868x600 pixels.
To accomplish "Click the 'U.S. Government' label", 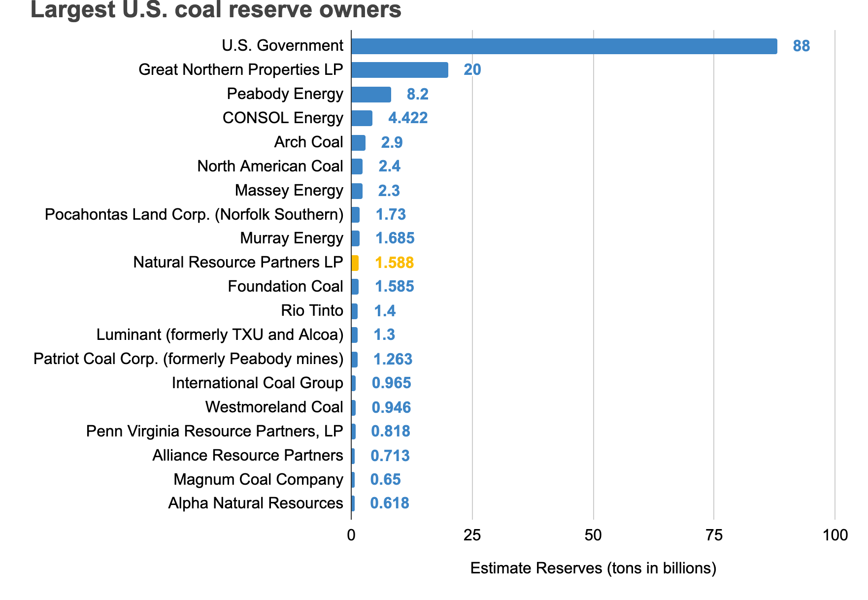I will 282,46.
